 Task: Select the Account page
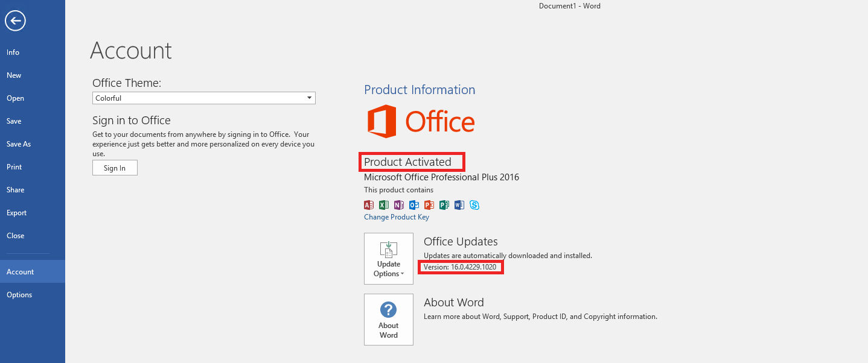click(x=33, y=271)
